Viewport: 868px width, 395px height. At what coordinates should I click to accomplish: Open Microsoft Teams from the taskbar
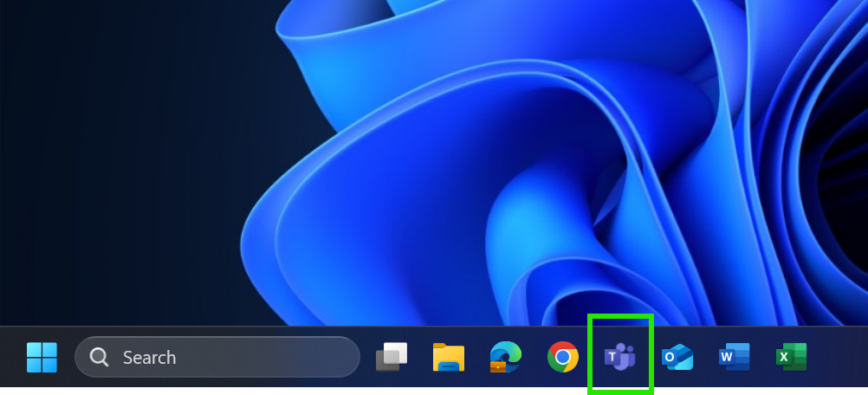[x=620, y=357]
